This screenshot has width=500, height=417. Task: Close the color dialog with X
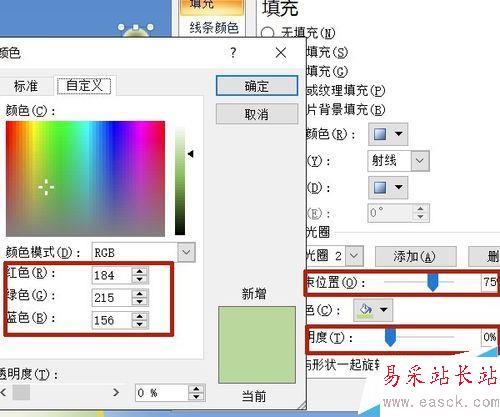(x=281, y=52)
